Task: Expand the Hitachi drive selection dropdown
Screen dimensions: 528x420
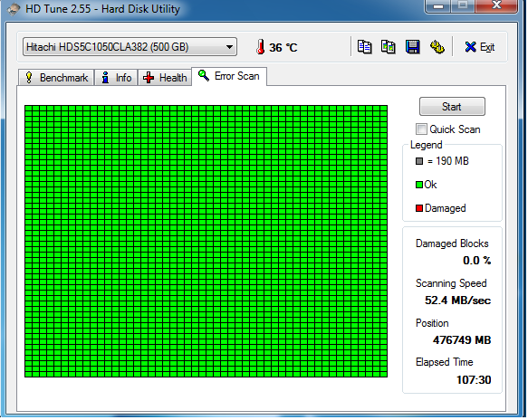Action: click(229, 47)
